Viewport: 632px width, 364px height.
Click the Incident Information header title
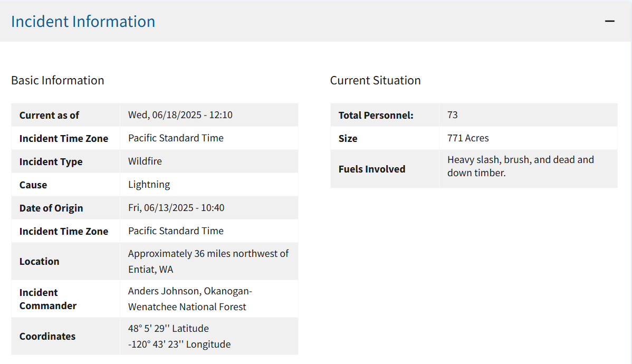[83, 21]
